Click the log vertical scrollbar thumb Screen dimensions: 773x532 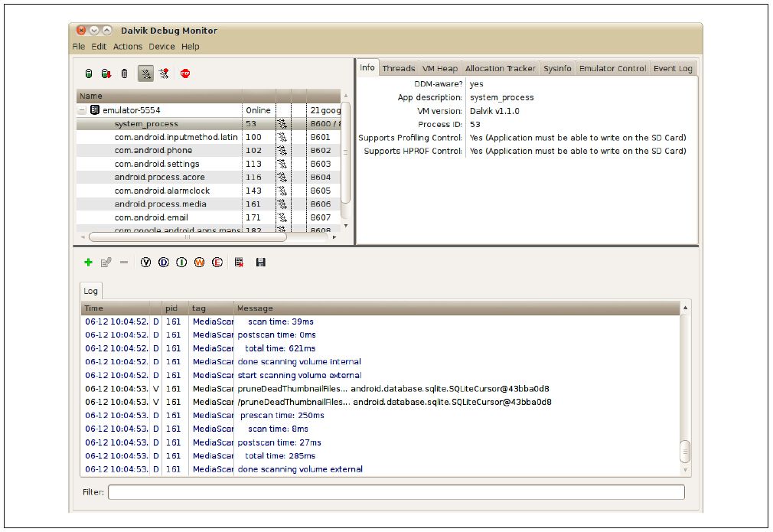click(685, 452)
